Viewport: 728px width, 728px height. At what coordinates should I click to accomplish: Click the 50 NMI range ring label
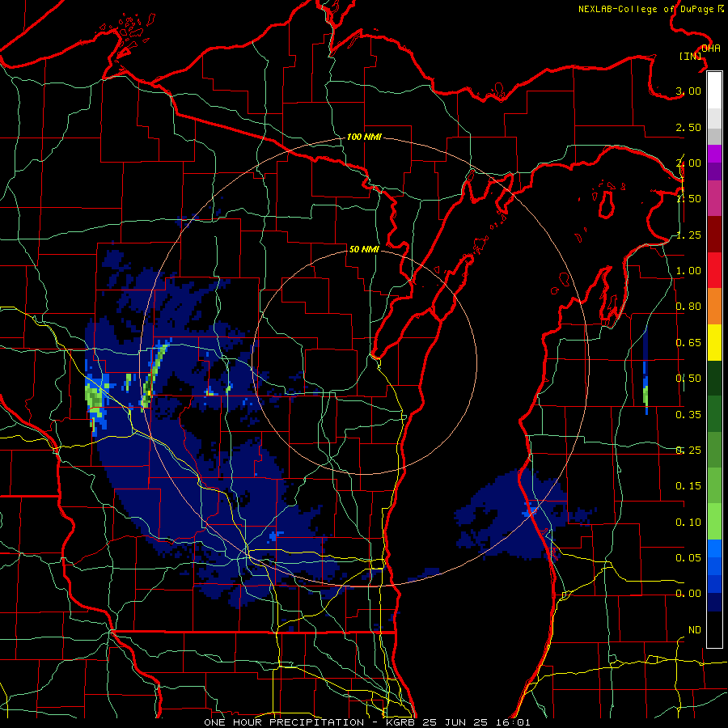pyautogui.click(x=364, y=249)
